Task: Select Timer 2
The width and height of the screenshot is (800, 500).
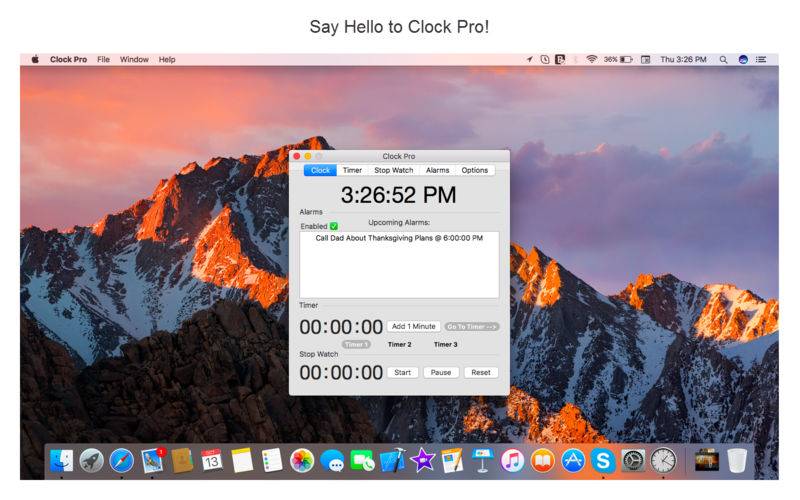Action: click(399, 344)
